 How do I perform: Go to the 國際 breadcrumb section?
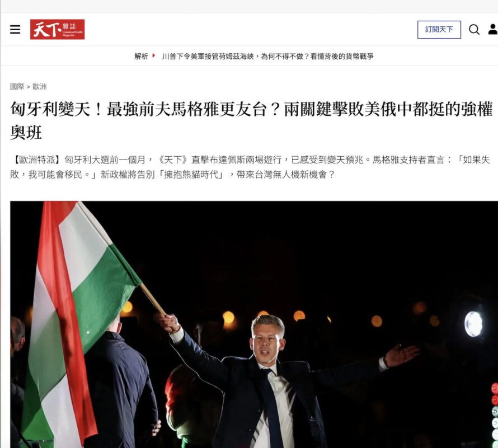pyautogui.click(x=17, y=86)
